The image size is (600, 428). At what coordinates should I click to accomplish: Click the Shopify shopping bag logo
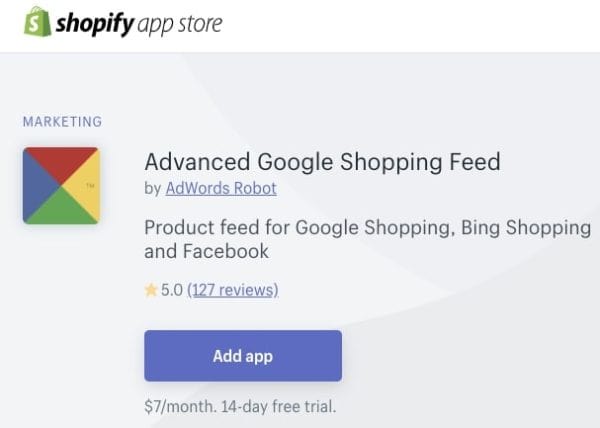click(37, 21)
